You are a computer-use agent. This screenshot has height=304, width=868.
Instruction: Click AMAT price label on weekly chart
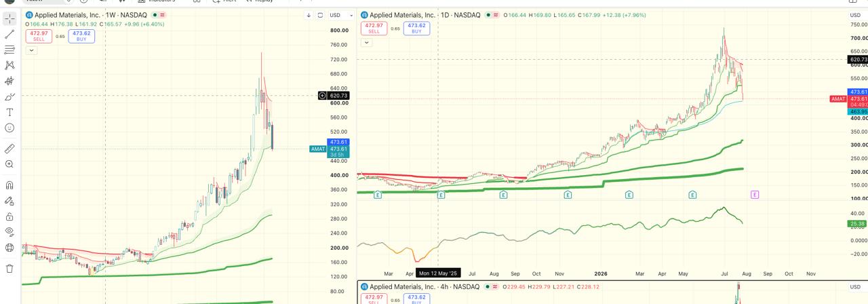[318, 149]
